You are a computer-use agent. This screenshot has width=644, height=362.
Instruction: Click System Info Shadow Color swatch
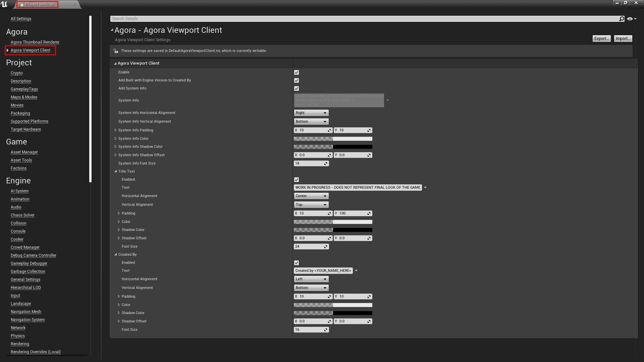click(x=333, y=147)
